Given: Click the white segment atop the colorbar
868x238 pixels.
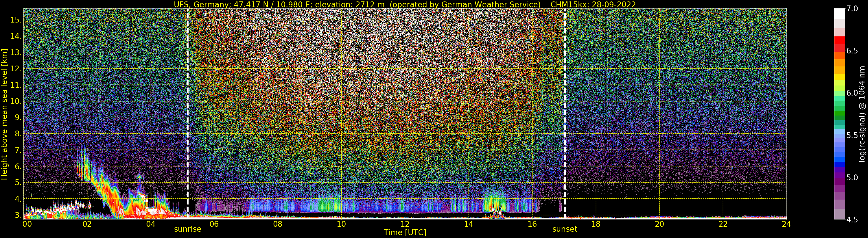Looking at the screenshot, I should click(839, 14).
